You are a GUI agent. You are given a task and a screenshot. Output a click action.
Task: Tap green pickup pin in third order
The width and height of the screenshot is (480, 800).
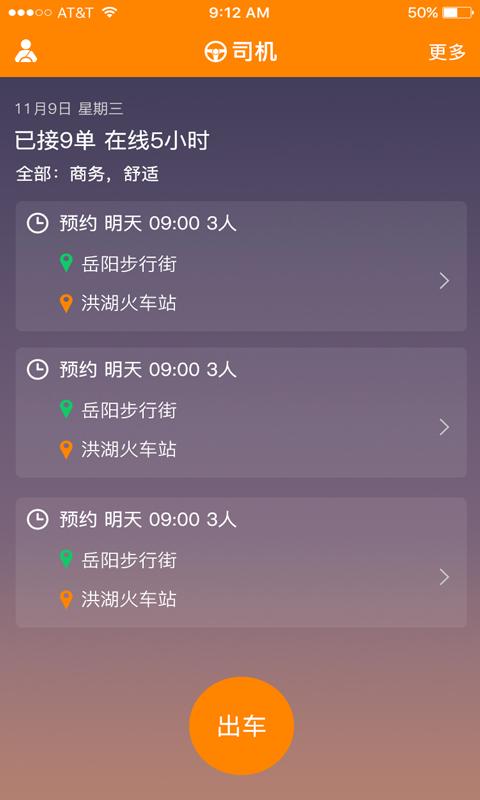point(66,559)
